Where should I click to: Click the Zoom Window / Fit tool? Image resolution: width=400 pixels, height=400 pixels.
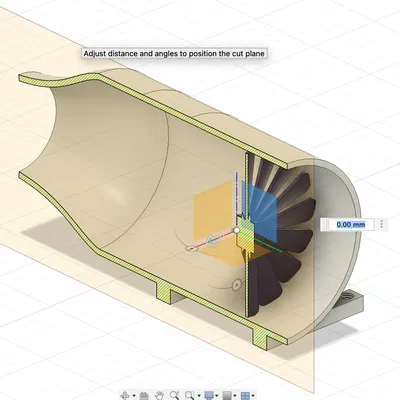190,395
